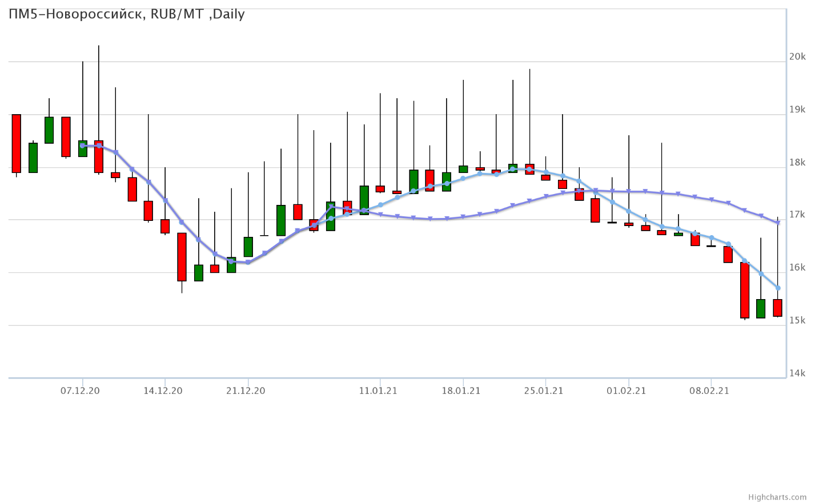The image size is (815, 504).
Task: Select final triangle marker on purple line
Action: pyautogui.click(x=778, y=223)
